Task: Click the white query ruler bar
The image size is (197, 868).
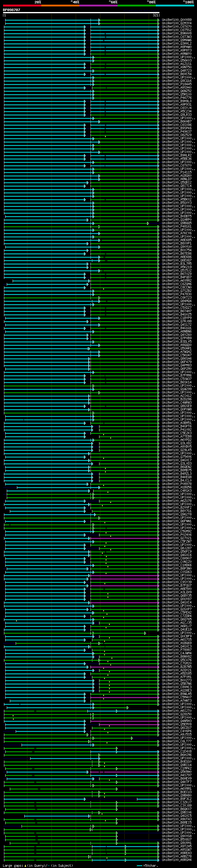Action: click(x=81, y=13)
